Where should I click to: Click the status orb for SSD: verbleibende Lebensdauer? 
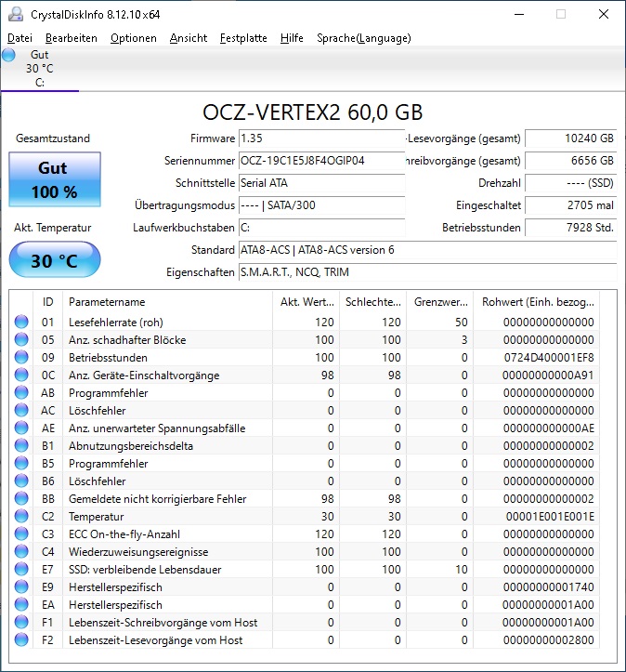[x=21, y=569]
